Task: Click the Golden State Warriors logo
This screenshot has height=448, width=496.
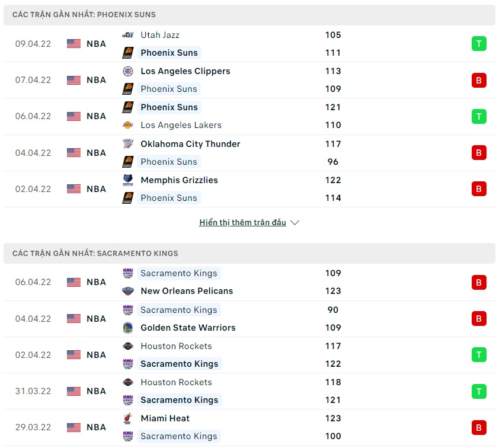Action: pyautogui.click(x=128, y=328)
